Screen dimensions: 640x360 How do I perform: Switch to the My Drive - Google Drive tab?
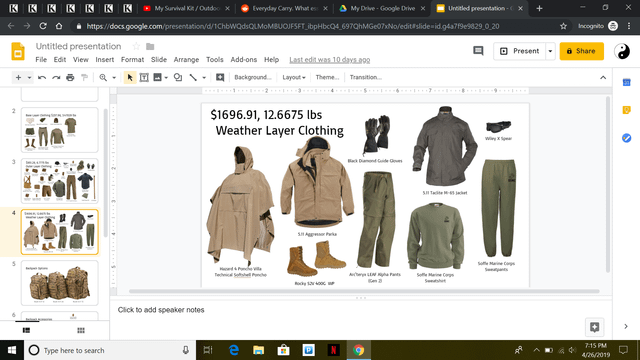click(382, 8)
